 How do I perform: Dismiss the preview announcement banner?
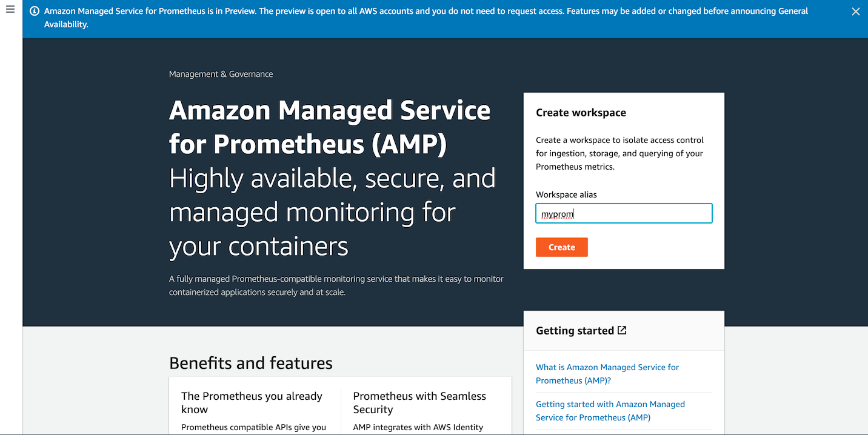tap(855, 11)
